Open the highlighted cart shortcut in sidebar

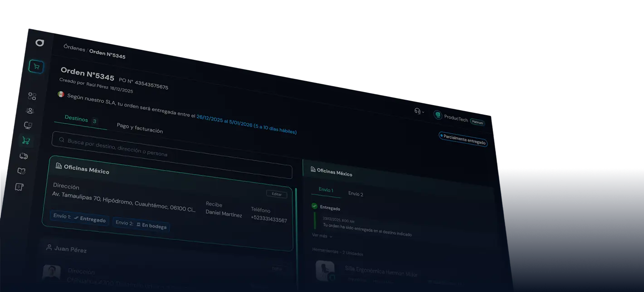36,67
